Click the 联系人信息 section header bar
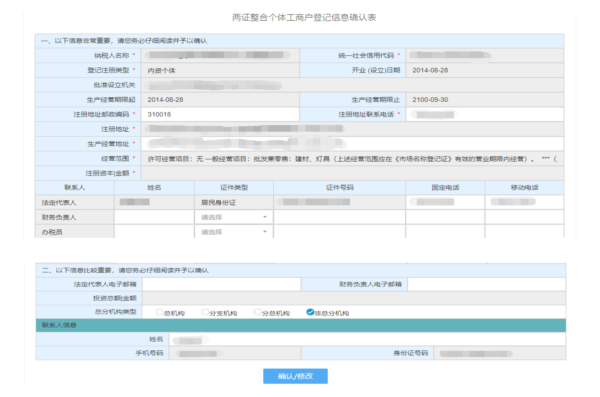This screenshot has height=397, width=600. click(301, 325)
